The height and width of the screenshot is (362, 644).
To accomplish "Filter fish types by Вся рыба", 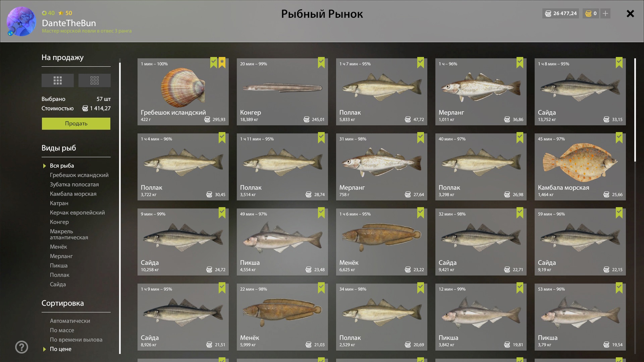I will tap(62, 166).
